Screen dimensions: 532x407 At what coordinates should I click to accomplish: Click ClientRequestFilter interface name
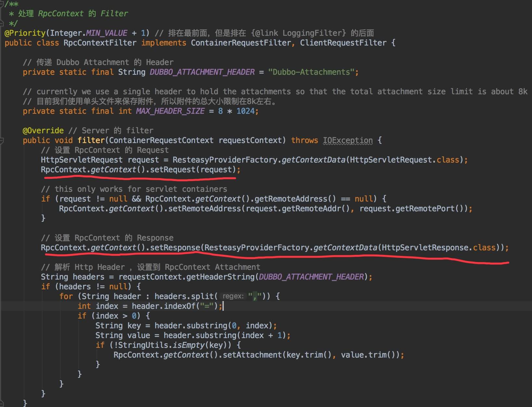coord(343,43)
